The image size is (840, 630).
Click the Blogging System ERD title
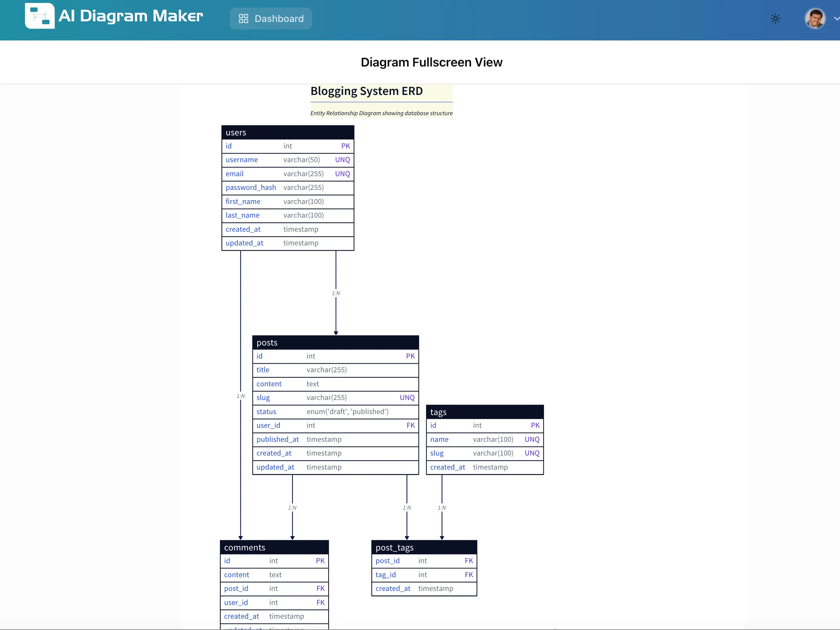[367, 91]
